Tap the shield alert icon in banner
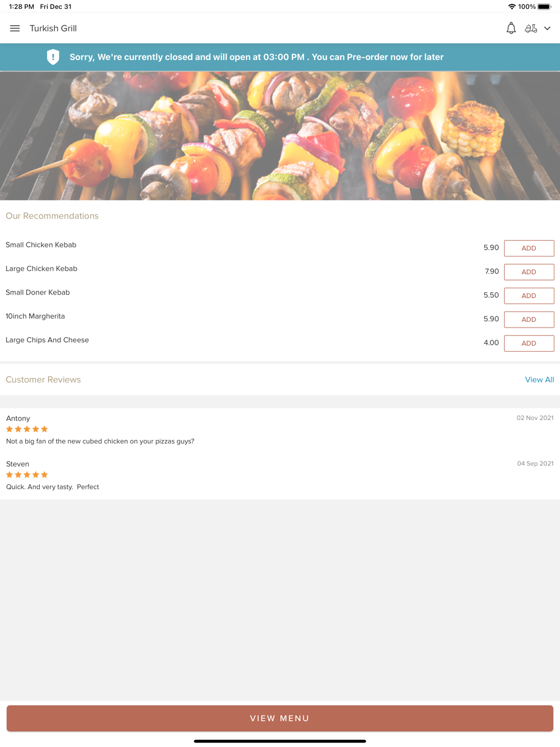Screen dimensions: 560x747 (53, 57)
